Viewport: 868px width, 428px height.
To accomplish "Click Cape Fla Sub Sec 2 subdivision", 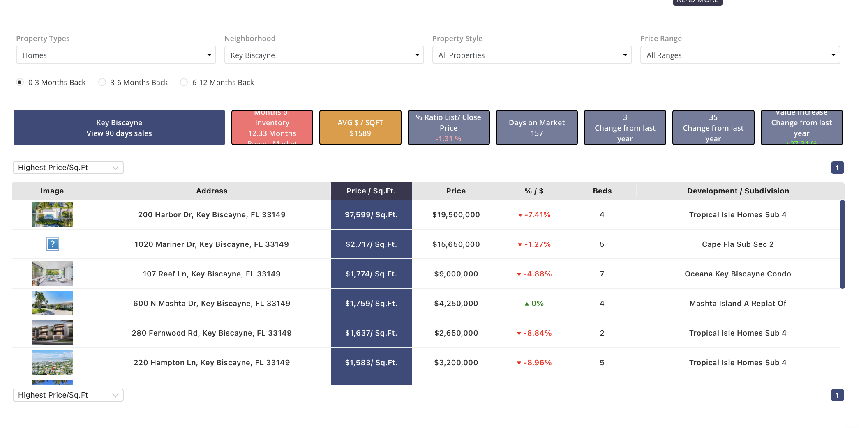I will tap(738, 244).
